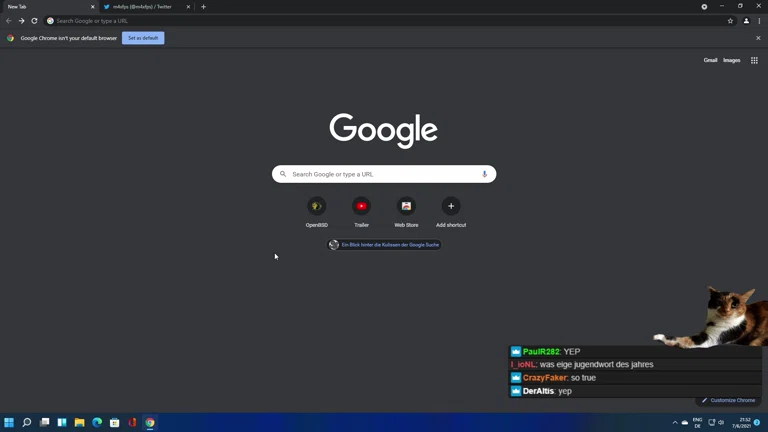Open the Trailer YouTube shortcut
The width and height of the screenshot is (768, 432).
(x=361, y=212)
